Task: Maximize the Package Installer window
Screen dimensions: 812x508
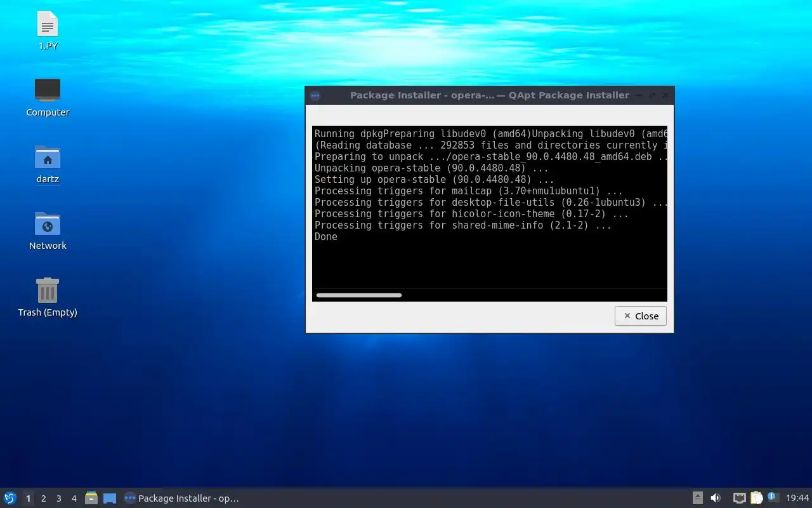Action: (x=652, y=95)
